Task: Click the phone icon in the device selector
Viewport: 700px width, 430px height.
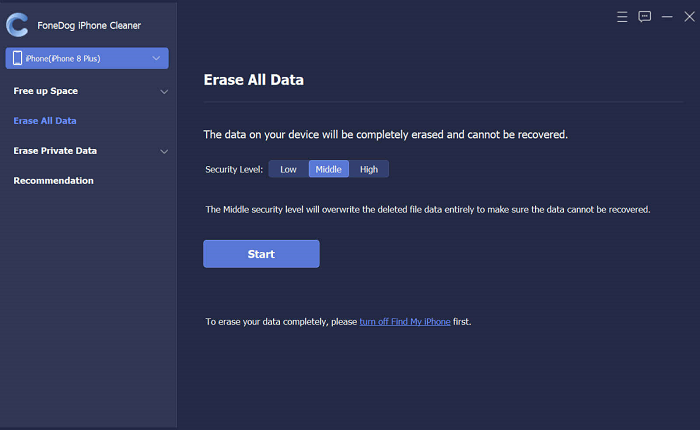Action: [x=16, y=59]
